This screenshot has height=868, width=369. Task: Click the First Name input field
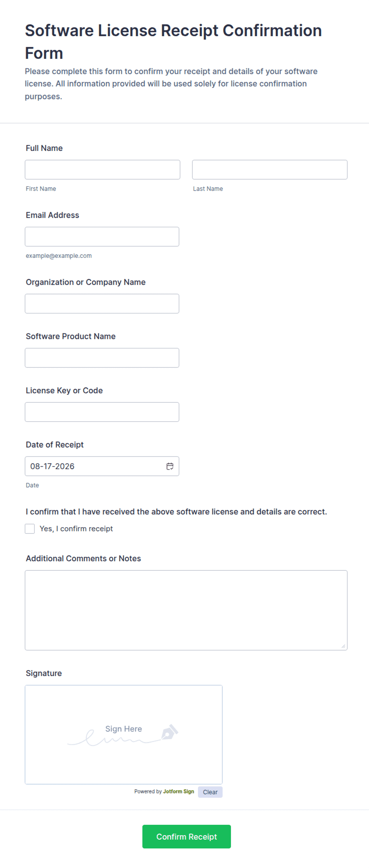[102, 170]
